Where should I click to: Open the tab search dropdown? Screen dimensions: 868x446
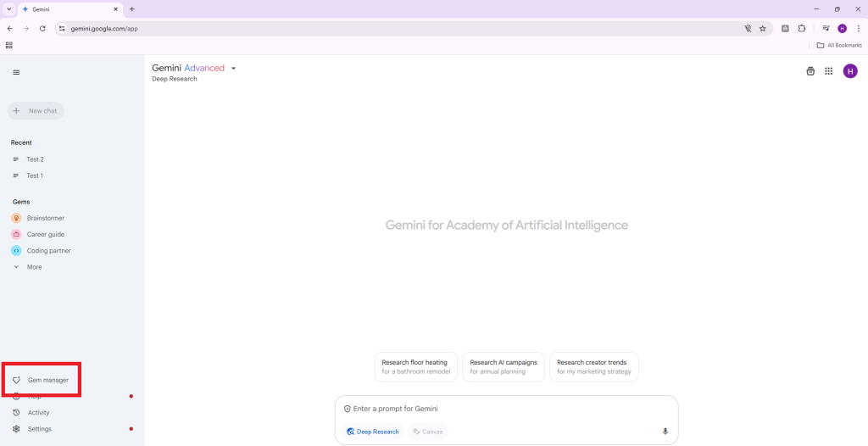(8, 9)
